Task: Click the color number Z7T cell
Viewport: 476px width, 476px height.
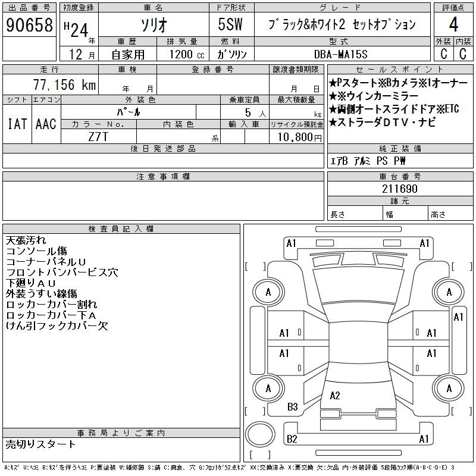Action: point(98,136)
